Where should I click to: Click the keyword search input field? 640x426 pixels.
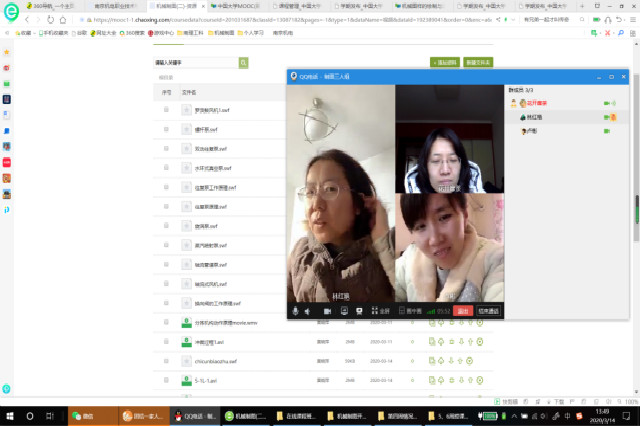point(188,63)
